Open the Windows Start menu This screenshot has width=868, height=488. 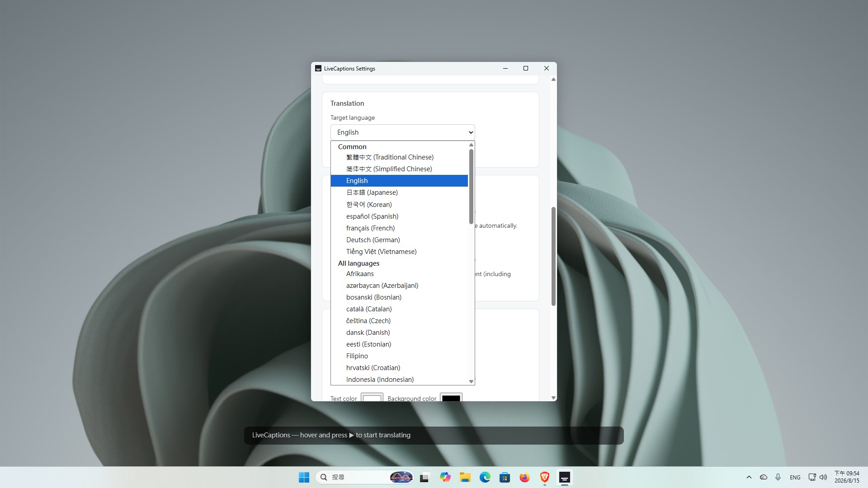tap(304, 477)
